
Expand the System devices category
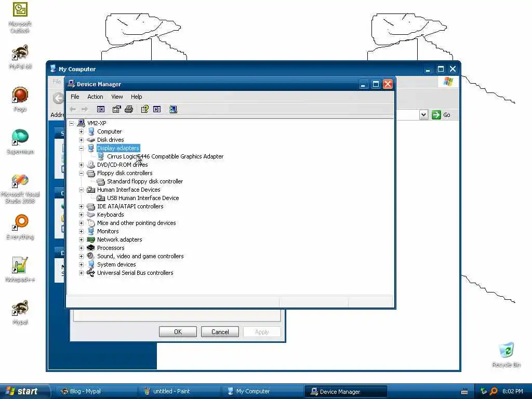coord(82,264)
